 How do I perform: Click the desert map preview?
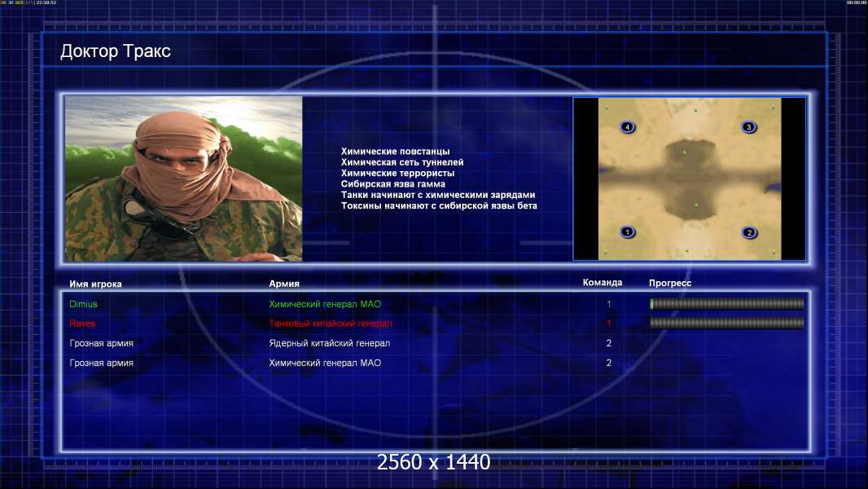[x=689, y=178]
